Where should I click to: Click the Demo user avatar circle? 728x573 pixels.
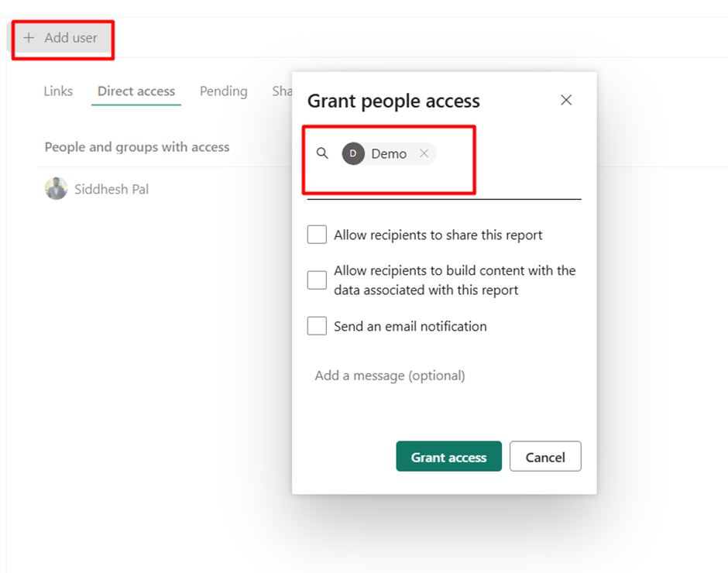[x=353, y=153]
